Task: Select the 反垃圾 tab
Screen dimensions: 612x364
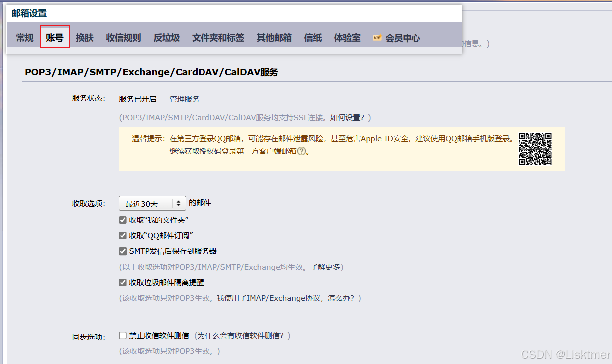Action: pos(166,37)
